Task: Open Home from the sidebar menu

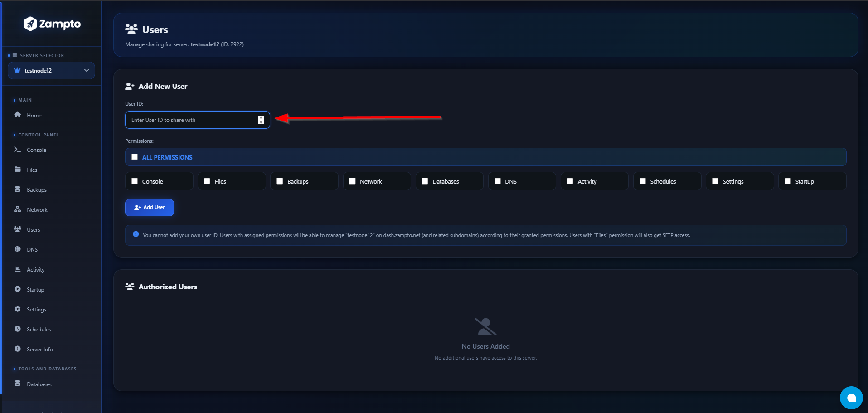Action: coord(34,116)
